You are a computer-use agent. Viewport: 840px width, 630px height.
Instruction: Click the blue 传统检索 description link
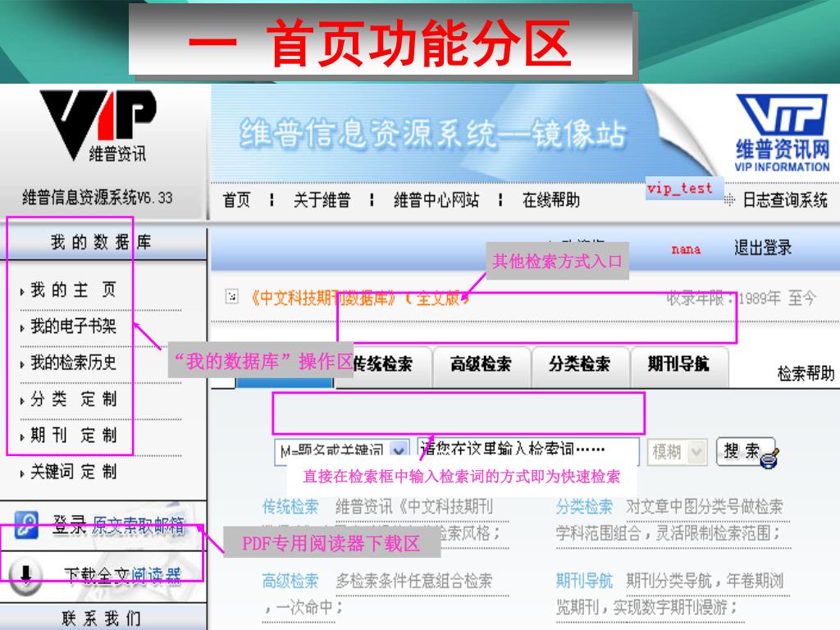point(290,506)
